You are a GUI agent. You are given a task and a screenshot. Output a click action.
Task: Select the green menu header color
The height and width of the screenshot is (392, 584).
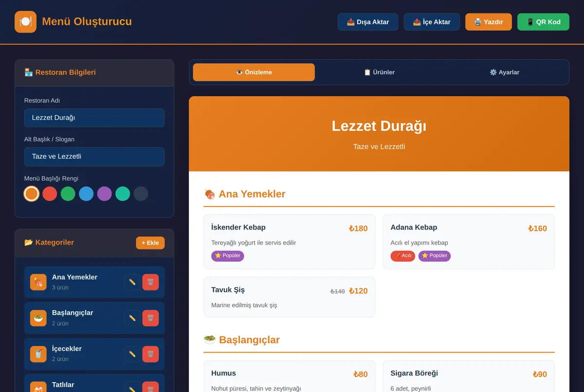pos(68,194)
